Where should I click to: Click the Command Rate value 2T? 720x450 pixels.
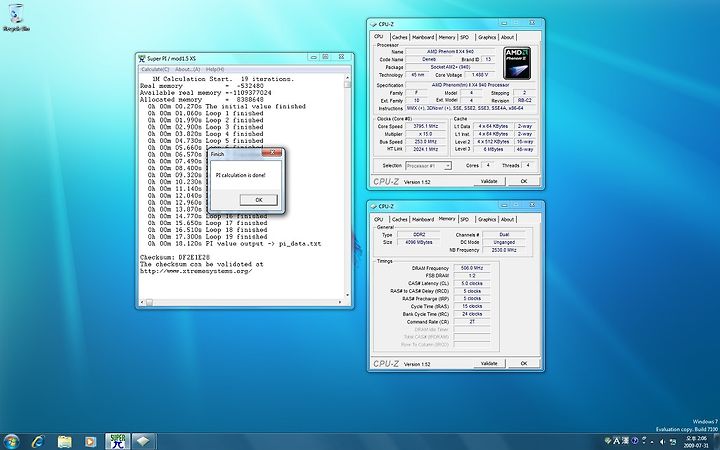pyautogui.click(x=472, y=322)
